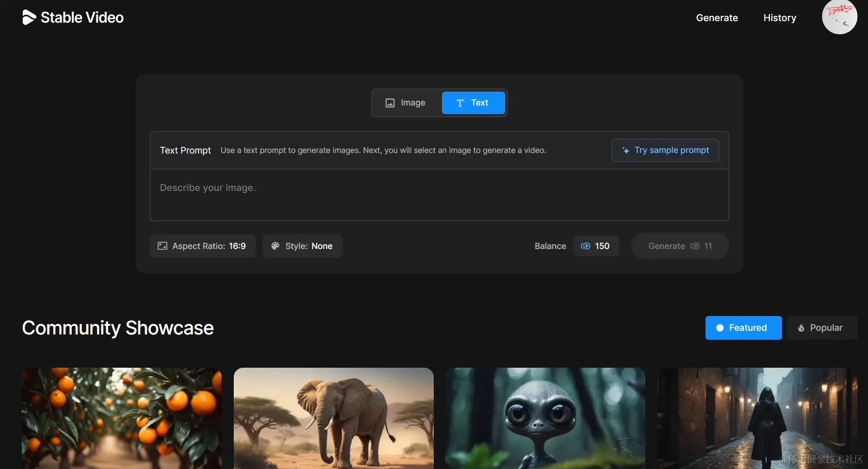Click the aspect ratio frame icon
Viewport: 868px width, 469px height.
163,246
